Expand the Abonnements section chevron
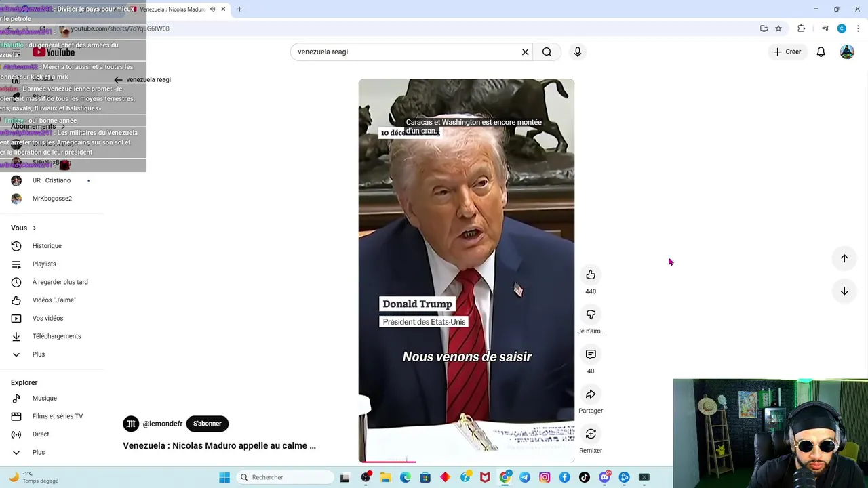 [x=63, y=127]
